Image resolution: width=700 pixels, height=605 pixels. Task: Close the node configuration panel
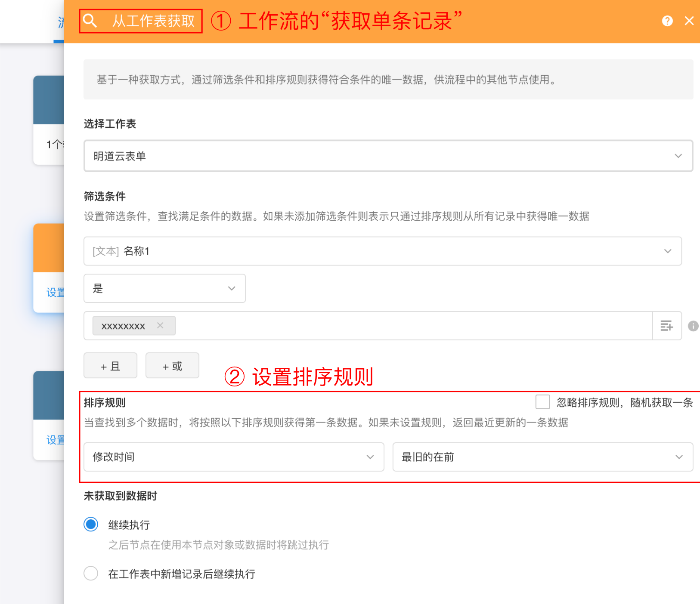[x=689, y=21]
